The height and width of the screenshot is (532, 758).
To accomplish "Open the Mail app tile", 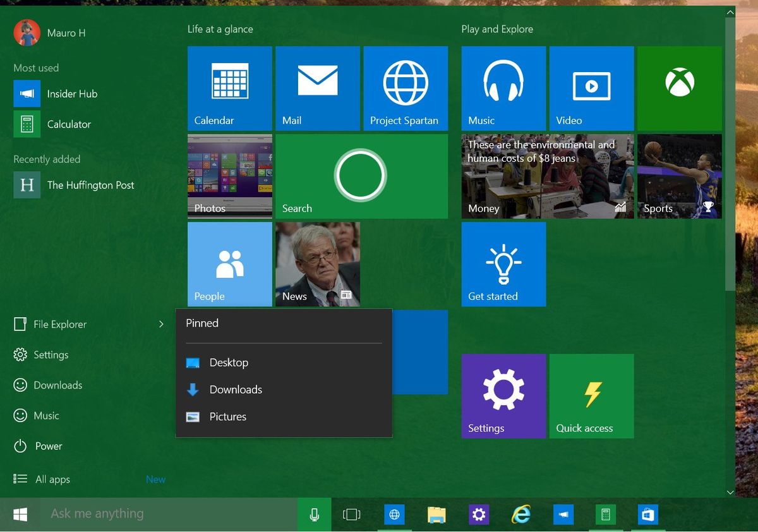I will click(317, 88).
